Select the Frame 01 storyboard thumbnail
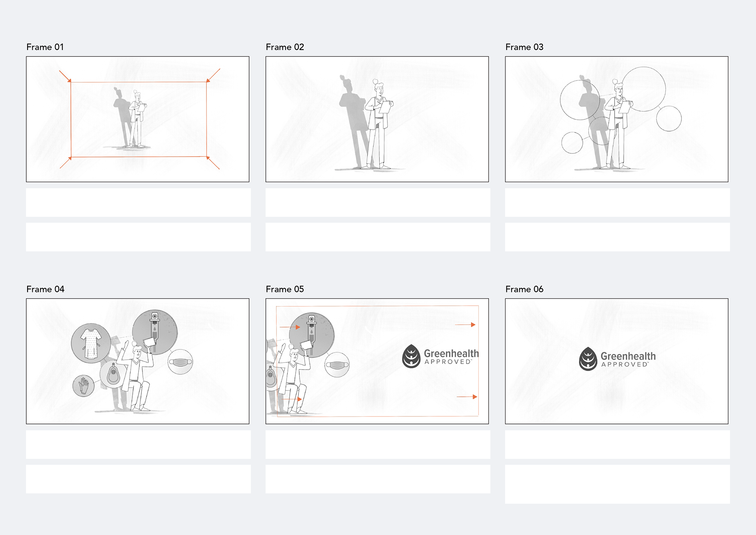Image resolution: width=756 pixels, height=535 pixels. pos(137,119)
